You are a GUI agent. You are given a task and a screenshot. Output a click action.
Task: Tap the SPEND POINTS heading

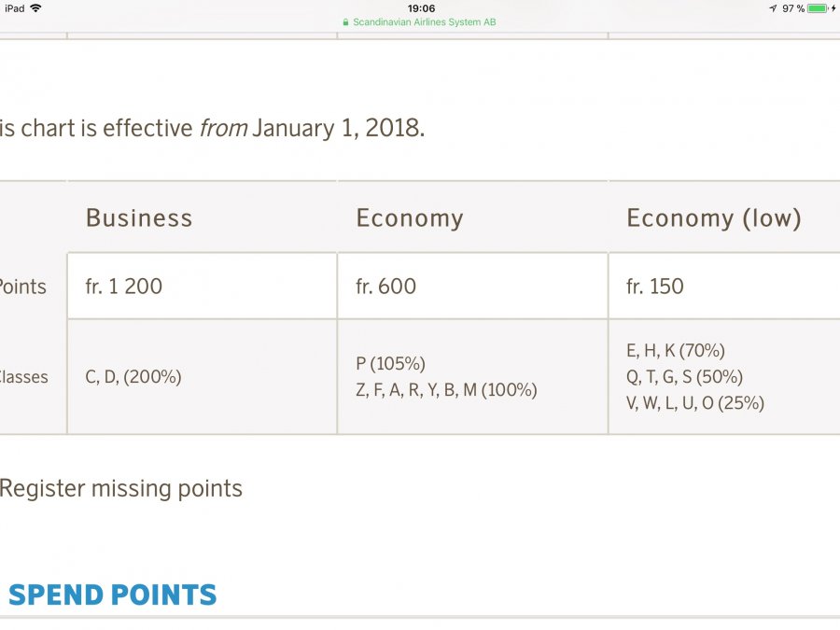112,595
